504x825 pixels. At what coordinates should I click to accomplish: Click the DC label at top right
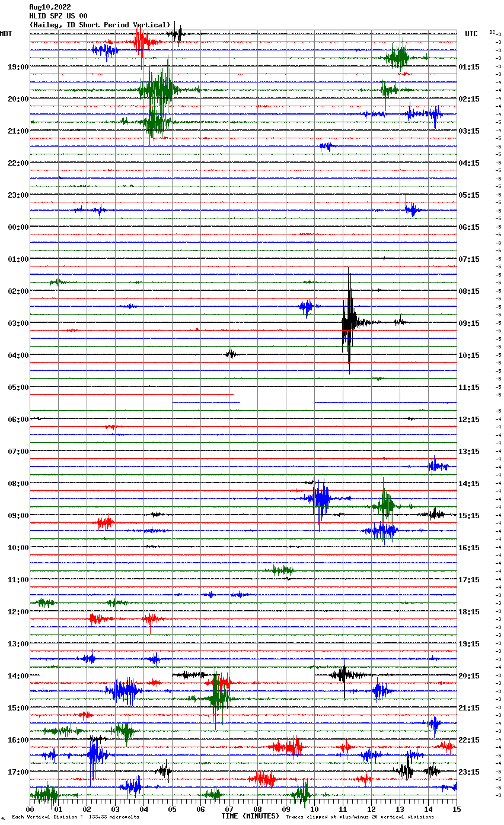tap(492, 32)
